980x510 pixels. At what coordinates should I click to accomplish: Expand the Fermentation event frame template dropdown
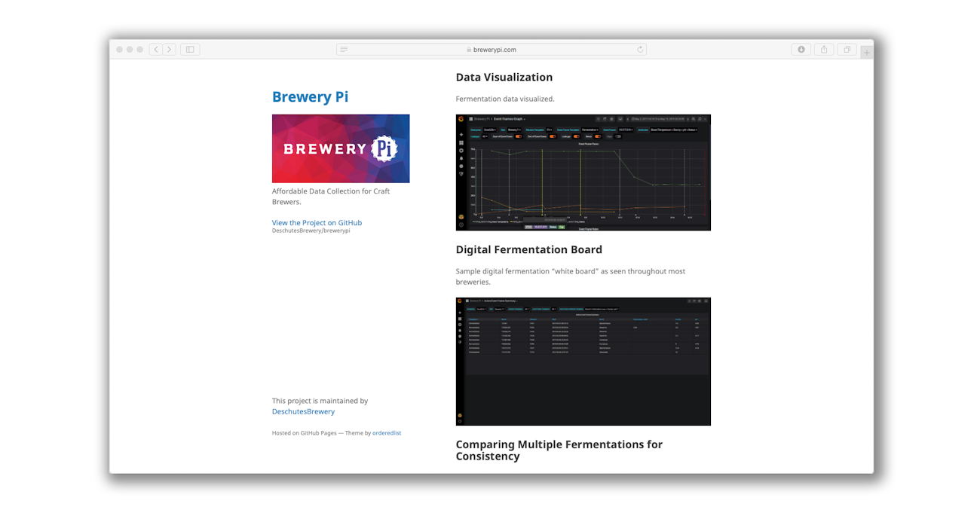pos(590,130)
